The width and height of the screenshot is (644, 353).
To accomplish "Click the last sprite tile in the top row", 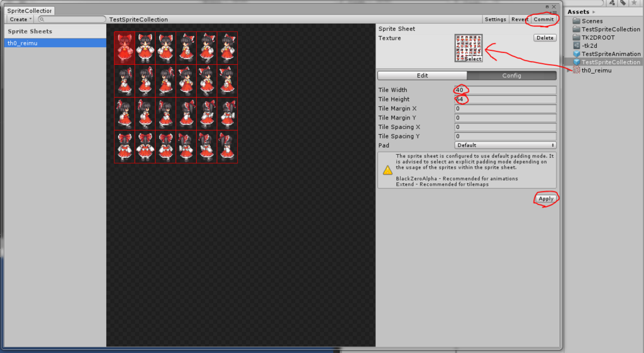I will click(227, 48).
